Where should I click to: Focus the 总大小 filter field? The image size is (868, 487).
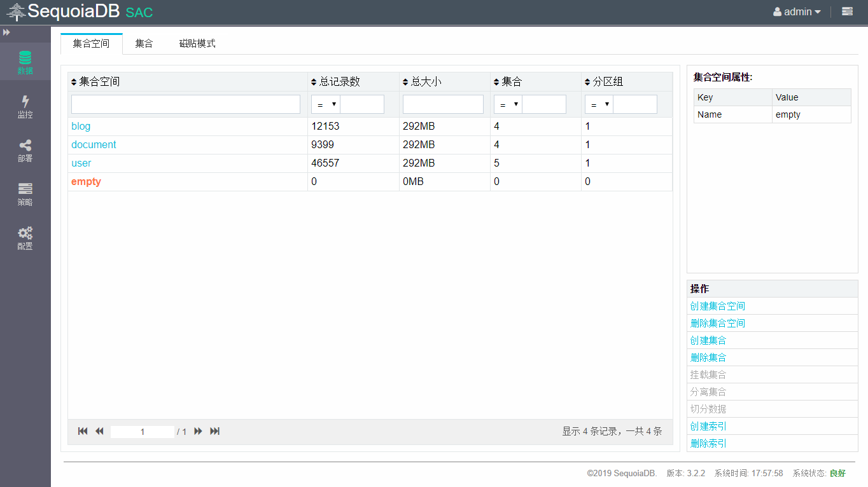(x=443, y=104)
